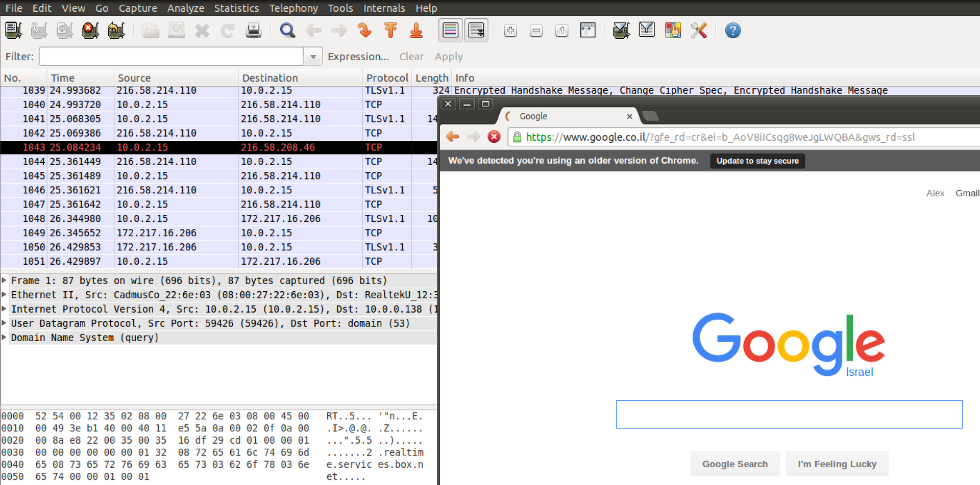The image size is (980, 485).
Task: Click Update to stay secure button
Action: tap(757, 161)
